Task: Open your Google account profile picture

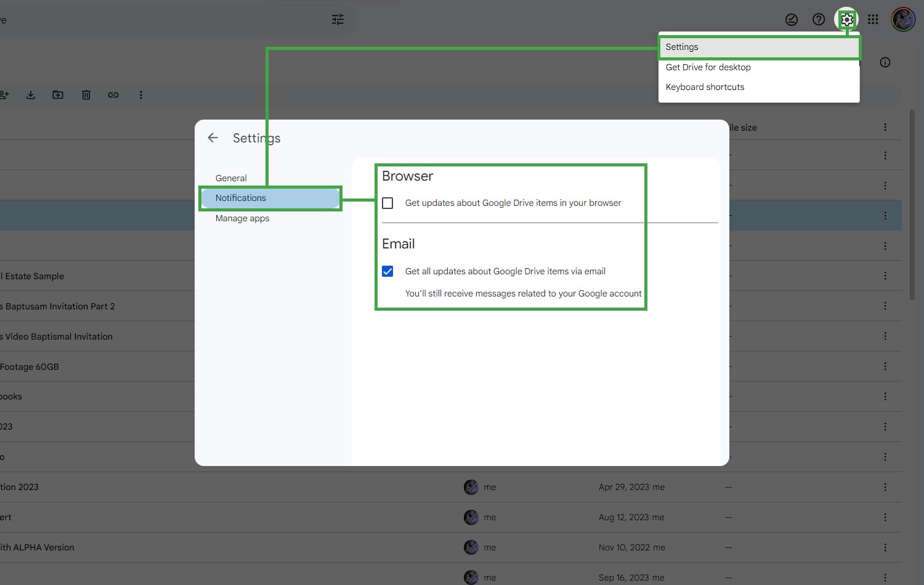Action: click(902, 19)
